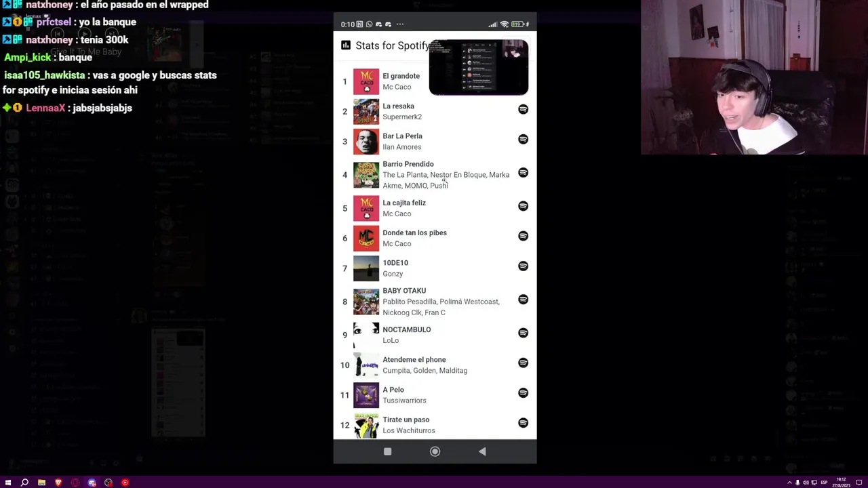
Task: Launch Brave browser from taskbar
Action: 58,483
